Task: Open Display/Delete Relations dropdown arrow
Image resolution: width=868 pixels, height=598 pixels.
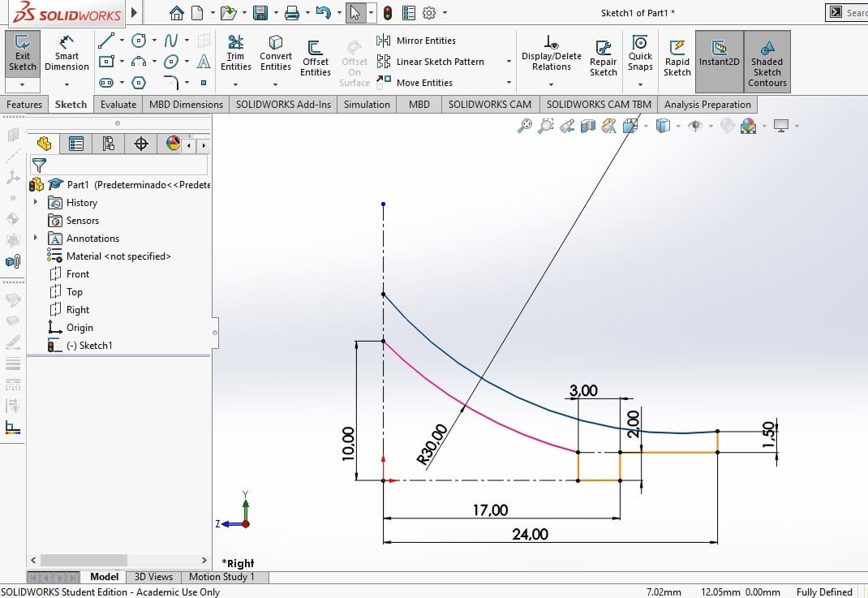Action: tap(551, 84)
